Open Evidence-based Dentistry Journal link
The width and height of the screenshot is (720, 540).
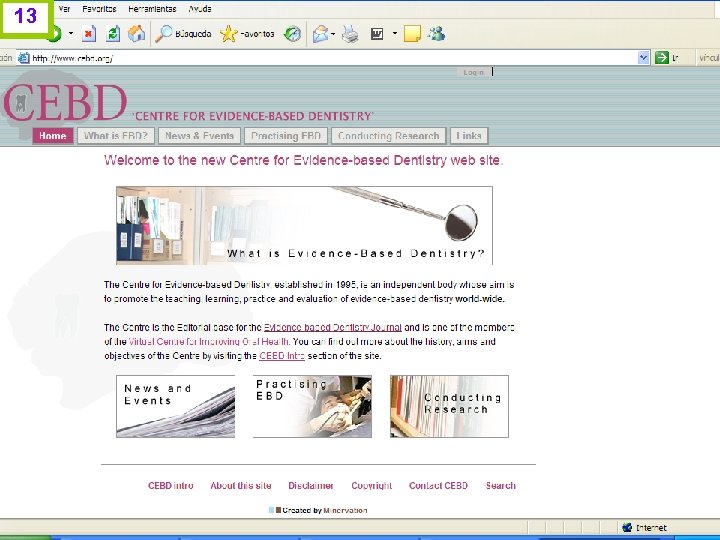point(333,327)
